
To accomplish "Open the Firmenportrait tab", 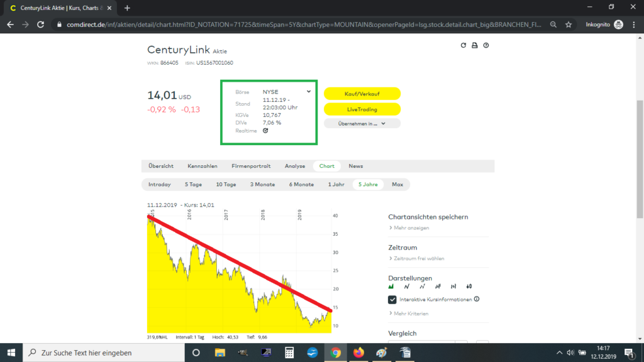I will click(x=251, y=166).
